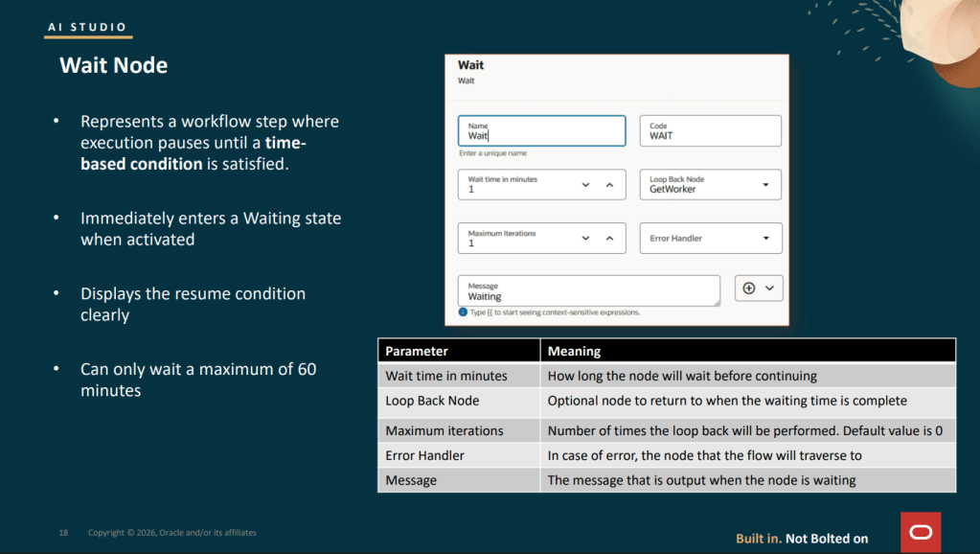Viewport: 980px width, 554px height.
Task: Expand the chevron next to plus icon
Action: point(769,289)
